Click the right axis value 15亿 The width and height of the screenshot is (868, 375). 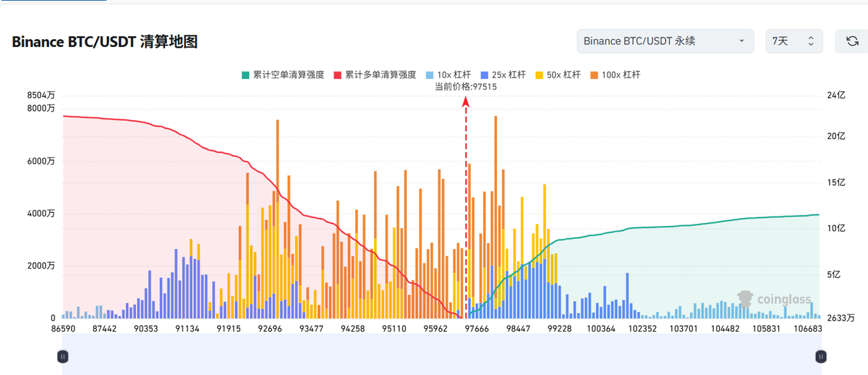835,182
